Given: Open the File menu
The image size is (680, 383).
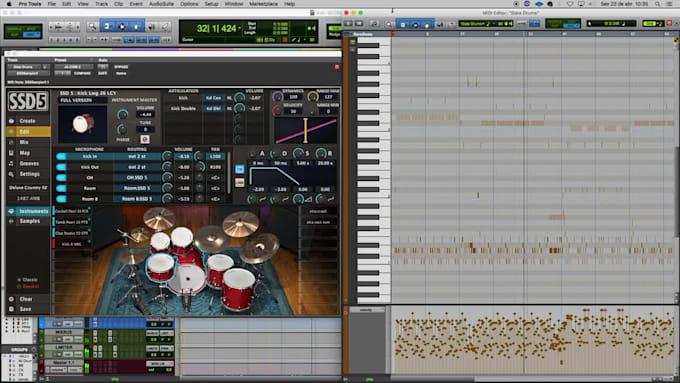Looking at the screenshot, I should pyautogui.click(x=52, y=4).
